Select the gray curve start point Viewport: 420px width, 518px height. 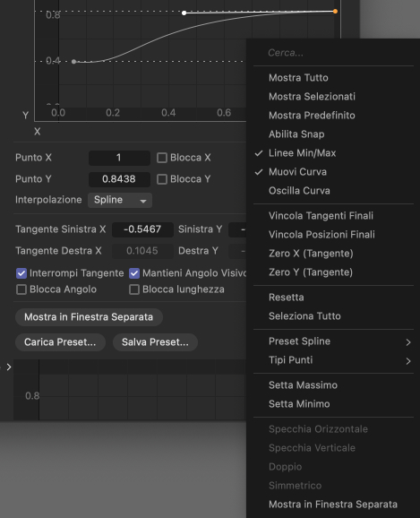click(74, 62)
